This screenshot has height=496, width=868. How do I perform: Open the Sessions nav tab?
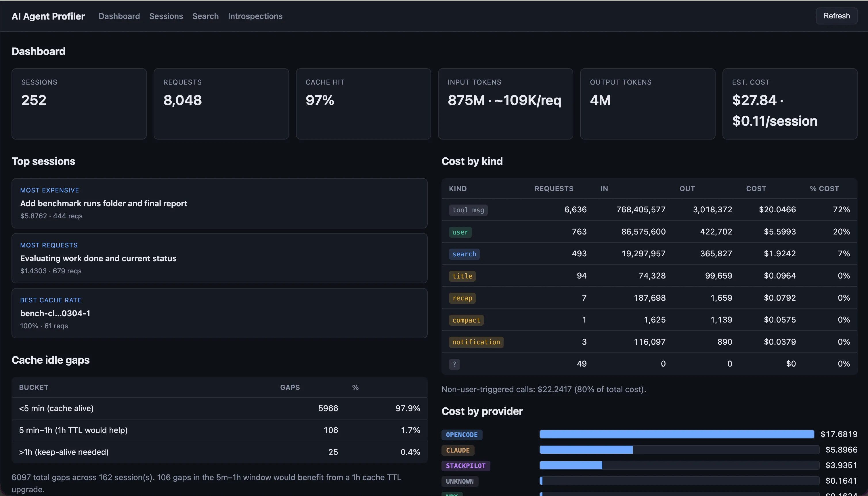coord(166,16)
